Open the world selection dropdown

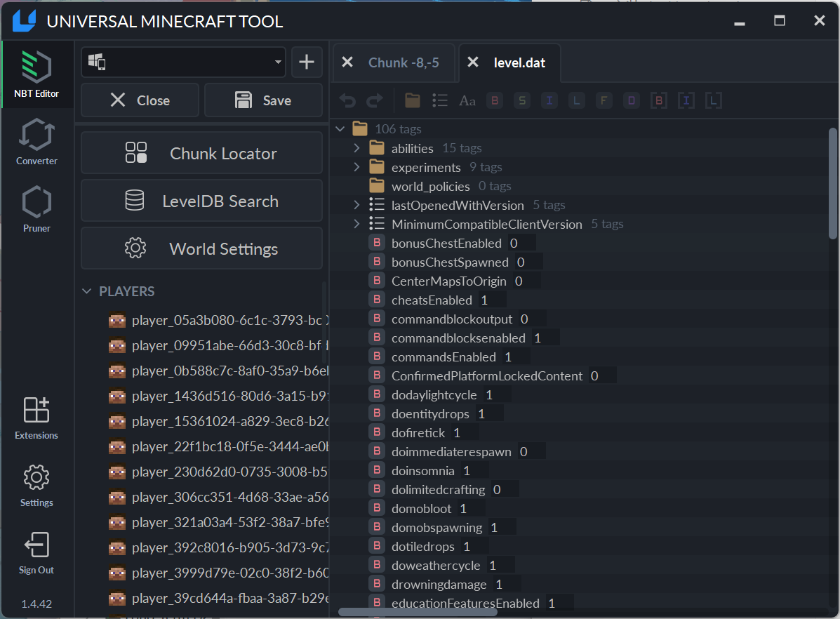[x=183, y=62]
